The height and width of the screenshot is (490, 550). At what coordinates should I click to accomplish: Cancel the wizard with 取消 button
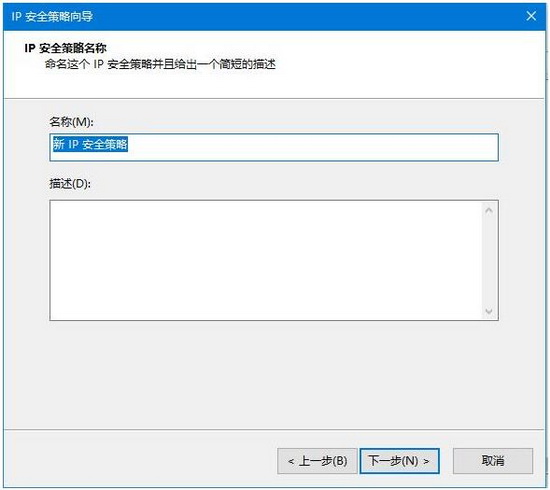(493, 461)
